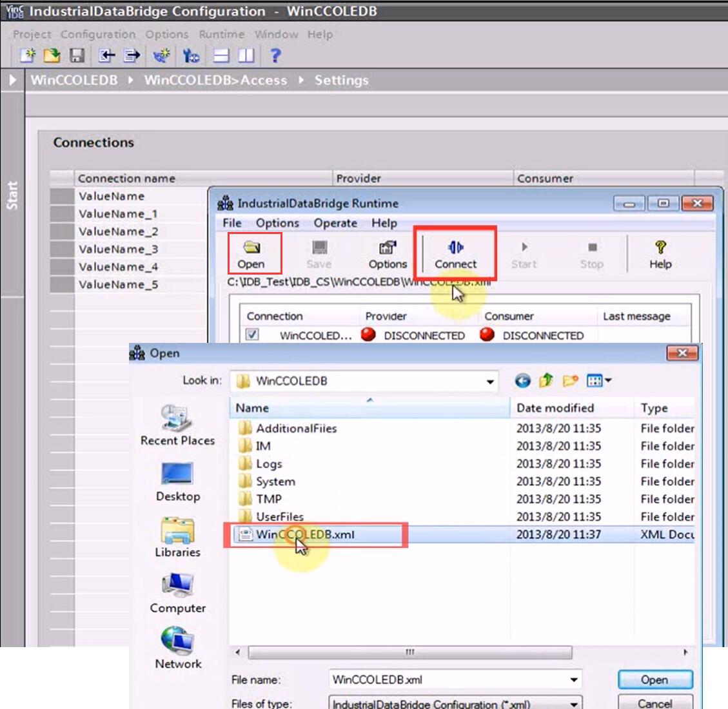Expand the Files of type dropdown

pos(574,703)
